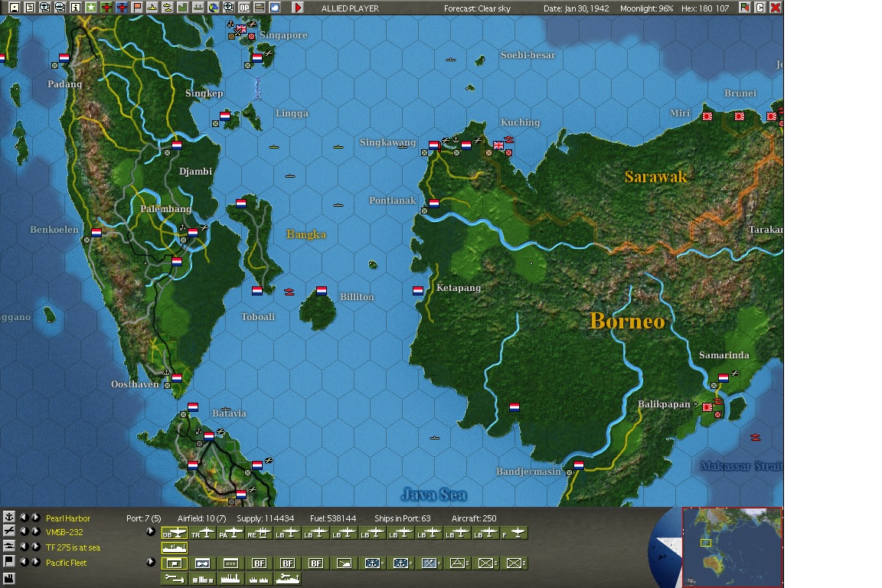Viewport: 882px width, 588px height.
Task: Expand ground units list arrow beside HQ icon
Action: [x=150, y=561]
